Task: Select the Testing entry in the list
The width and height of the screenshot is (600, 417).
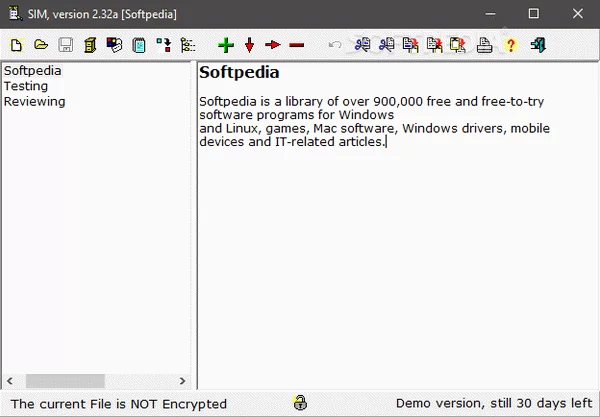Action: click(x=25, y=86)
